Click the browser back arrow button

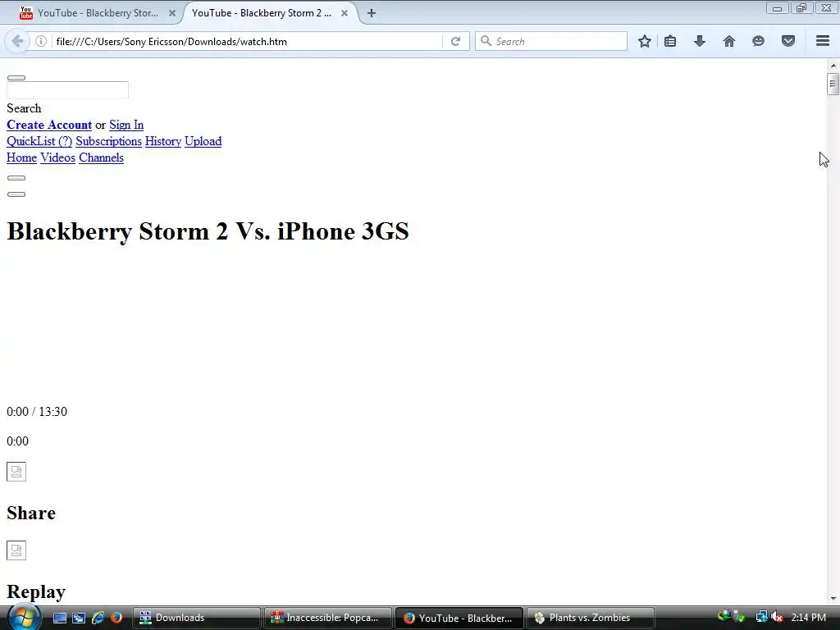coord(17,41)
